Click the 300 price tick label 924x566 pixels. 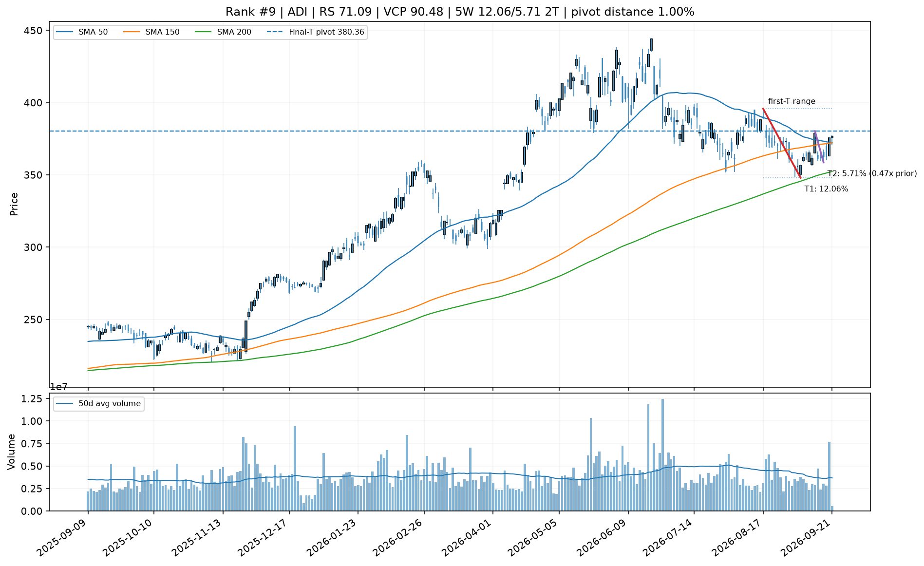point(34,247)
